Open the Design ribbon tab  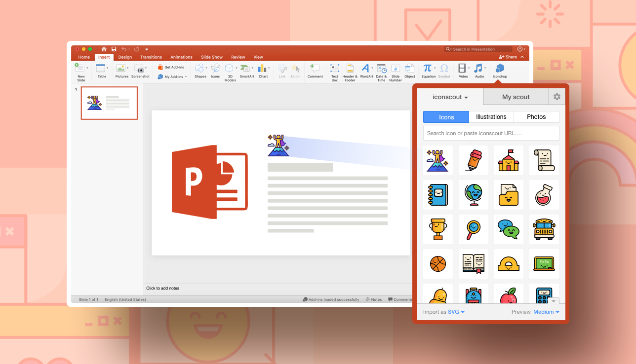[125, 57]
